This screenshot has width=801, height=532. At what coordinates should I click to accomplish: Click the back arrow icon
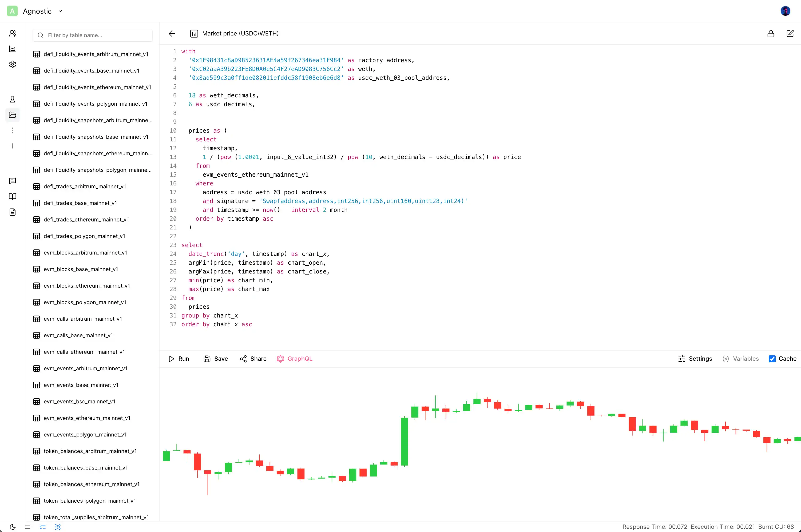[x=172, y=34]
